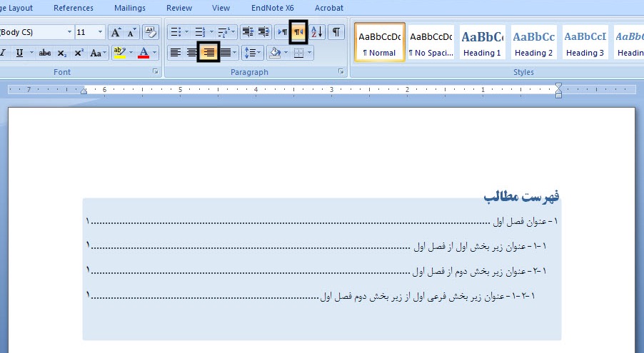
Task: Toggle Align Text Right button
Action: [x=208, y=53]
